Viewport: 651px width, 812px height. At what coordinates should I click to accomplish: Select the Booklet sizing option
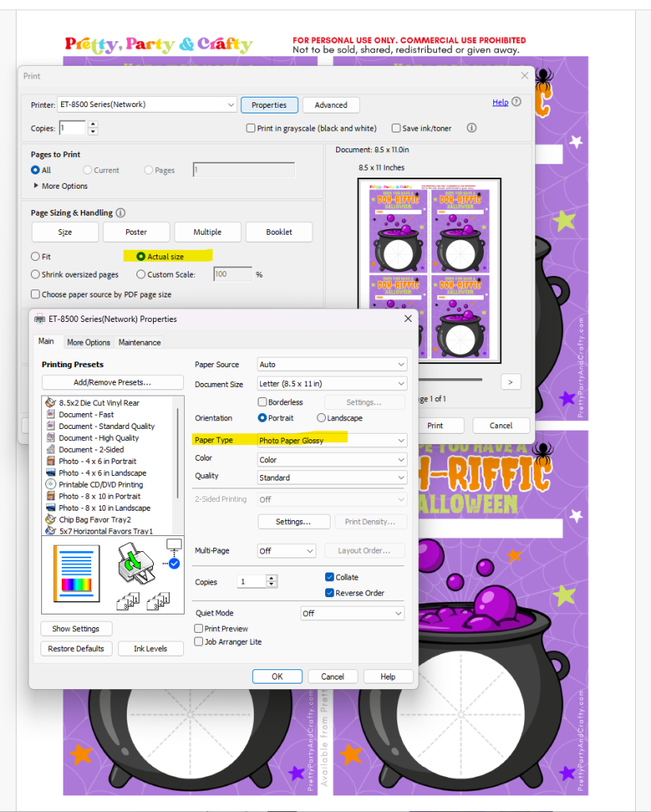279,232
